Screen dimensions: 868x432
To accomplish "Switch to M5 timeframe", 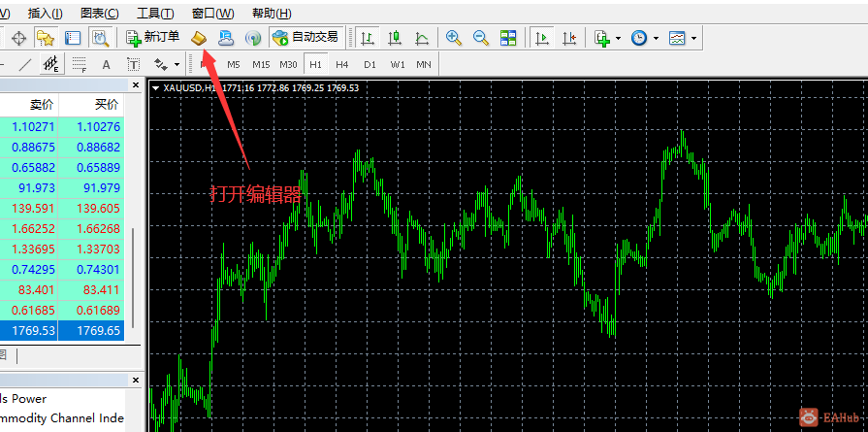I will click(x=234, y=65).
